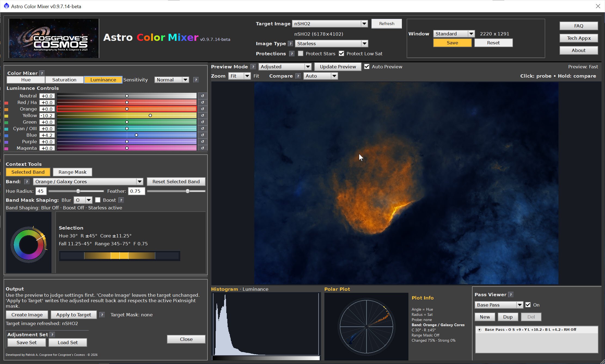Open the Zoom Fit dropdown

pos(239,76)
